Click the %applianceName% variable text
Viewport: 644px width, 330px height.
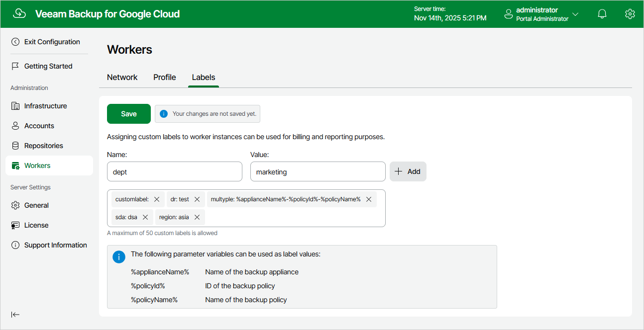(x=160, y=272)
